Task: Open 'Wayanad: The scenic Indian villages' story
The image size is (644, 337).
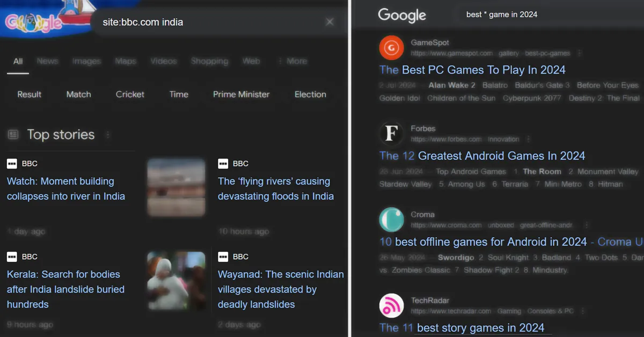Action: coord(281,289)
